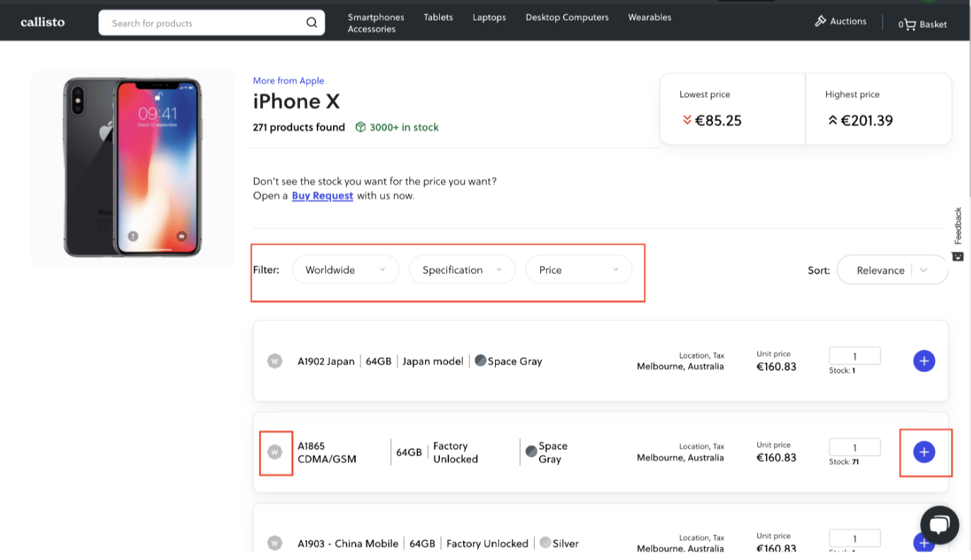Open the Tablets category
971x560 pixels.
[438, 17]
